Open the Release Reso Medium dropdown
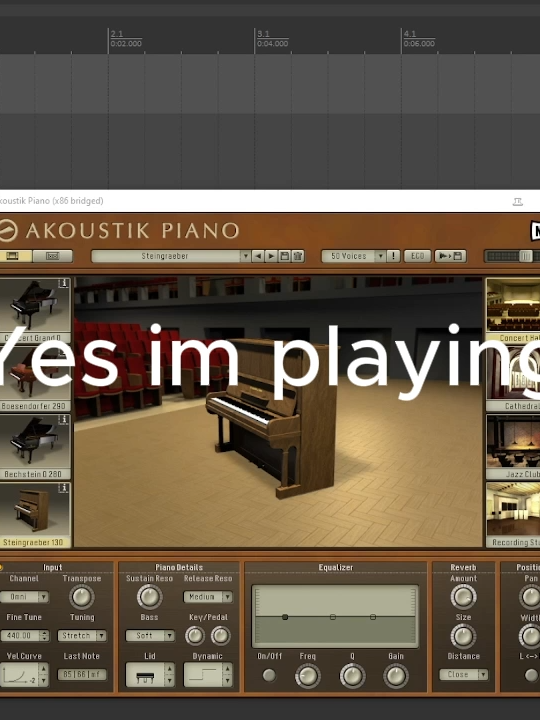540x720 pixels. pyautogui.click(x=208, y=597)
